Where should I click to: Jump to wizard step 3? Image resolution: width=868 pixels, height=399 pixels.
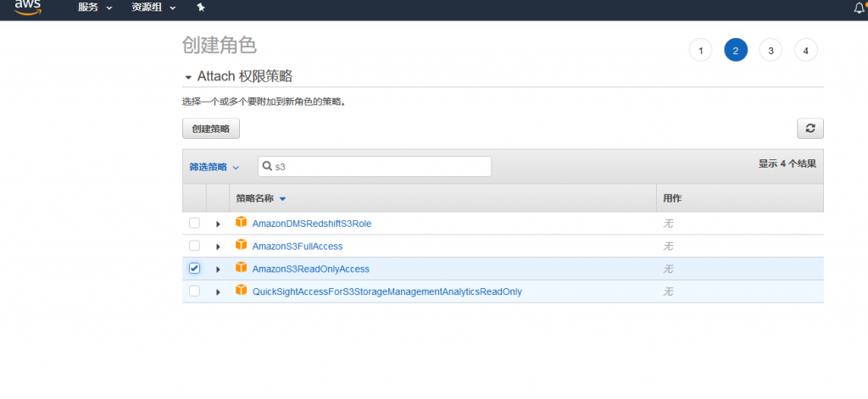pos(771,50)
